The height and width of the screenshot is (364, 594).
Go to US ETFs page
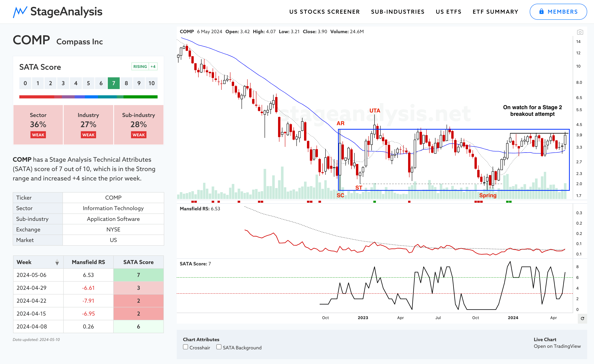click(x=448, y=12)
